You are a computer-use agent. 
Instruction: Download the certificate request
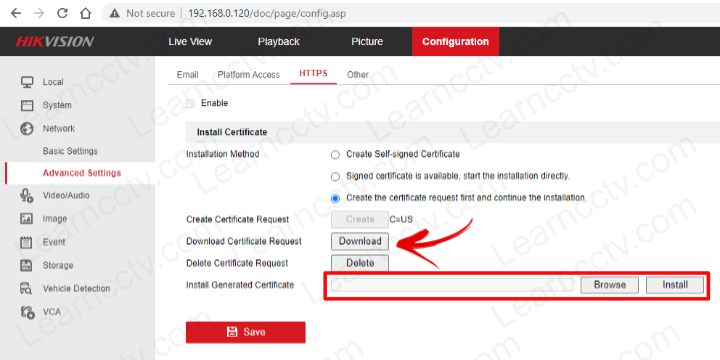pos(360,242)
